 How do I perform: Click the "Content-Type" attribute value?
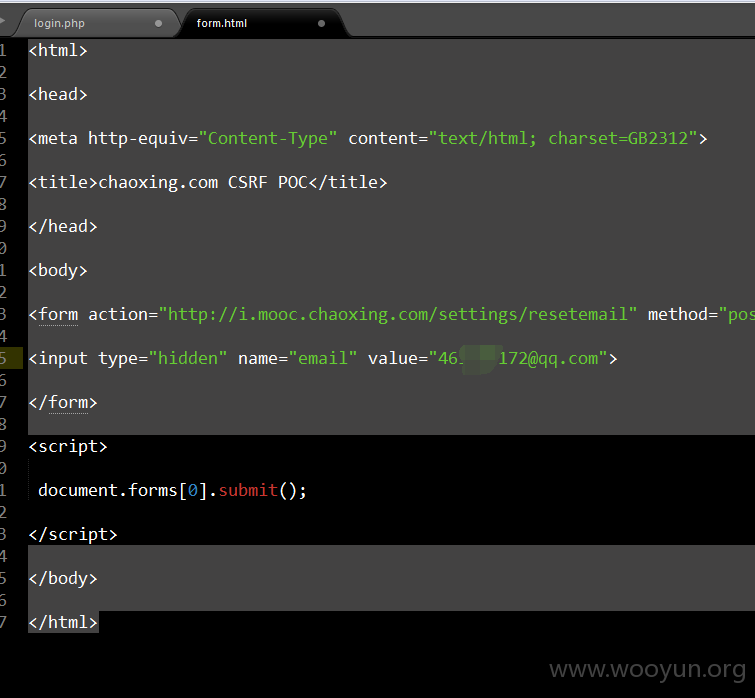(267, 138)
